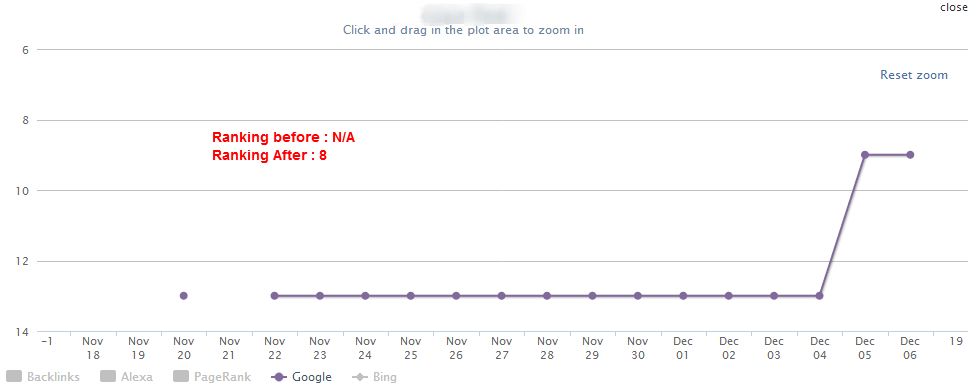Click the 'Ranking After : 8' annotation
The width and height of the screenshot is (974, 384).
coord(270,155)
